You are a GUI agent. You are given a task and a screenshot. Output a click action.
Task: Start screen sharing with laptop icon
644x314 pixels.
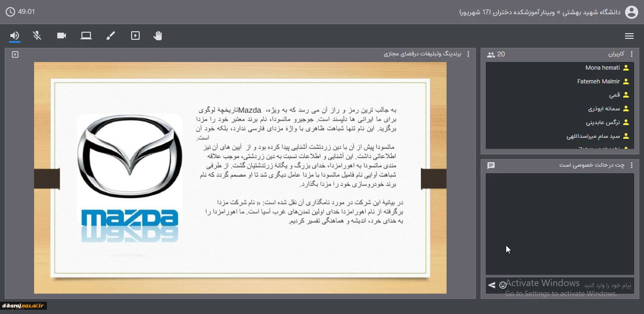point(86,36)
